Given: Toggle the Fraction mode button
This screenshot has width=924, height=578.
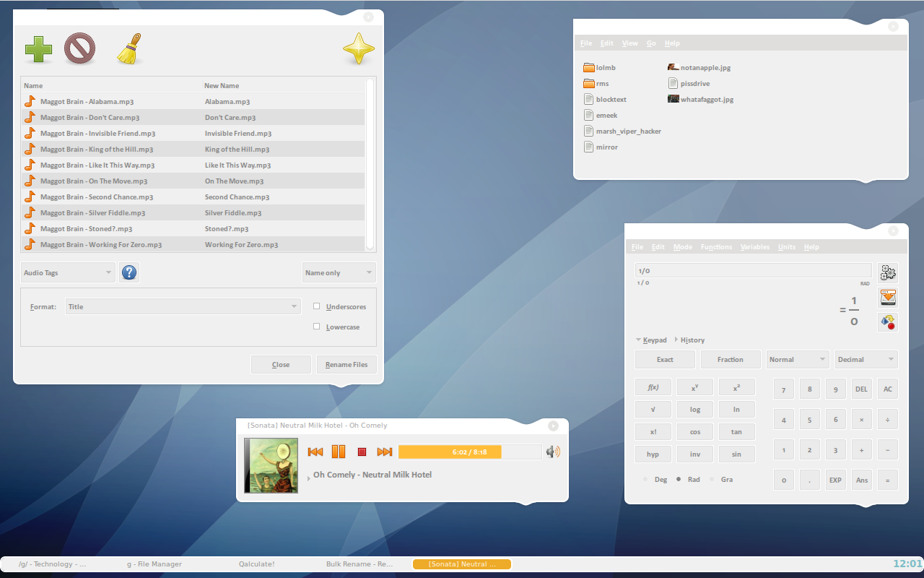Looking at the screenshot, I should coord(730,359).
